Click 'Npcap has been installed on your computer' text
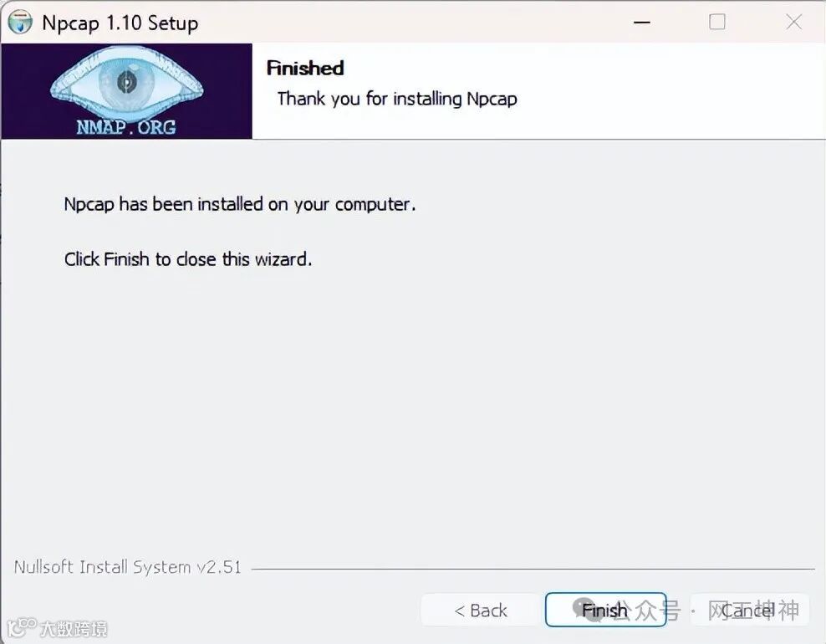 [240, 204]
